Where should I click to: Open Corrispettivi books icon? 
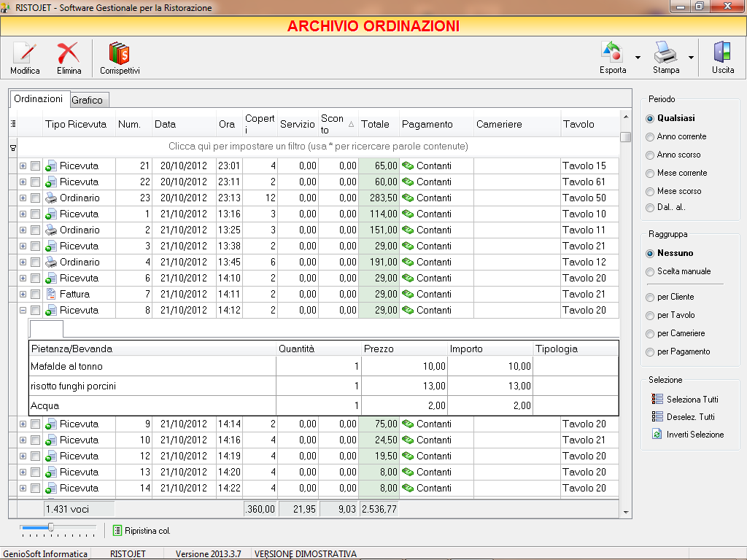tap(119, 52)
